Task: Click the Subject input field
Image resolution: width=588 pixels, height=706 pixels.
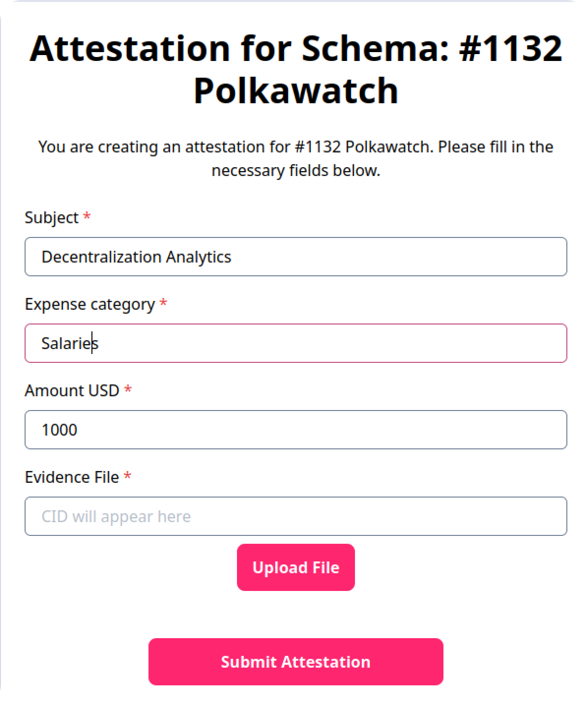Action: tap(295, 257)
